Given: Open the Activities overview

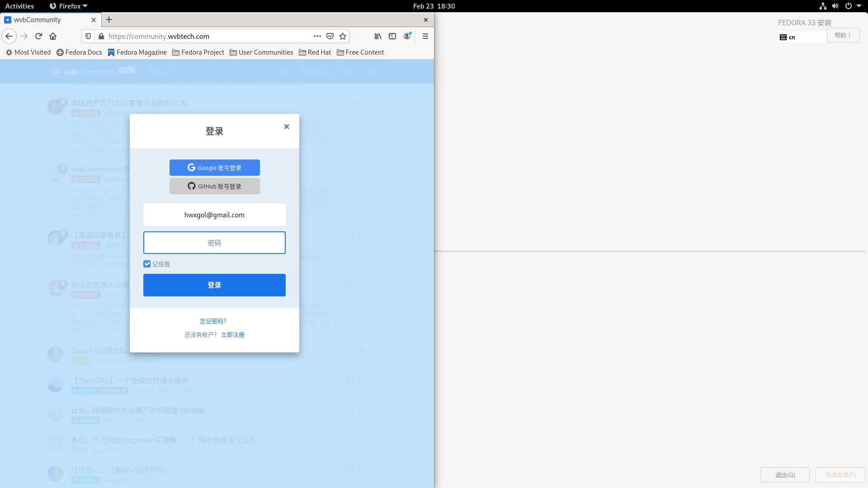Looking at the screenshot, I should click(19, 6).
